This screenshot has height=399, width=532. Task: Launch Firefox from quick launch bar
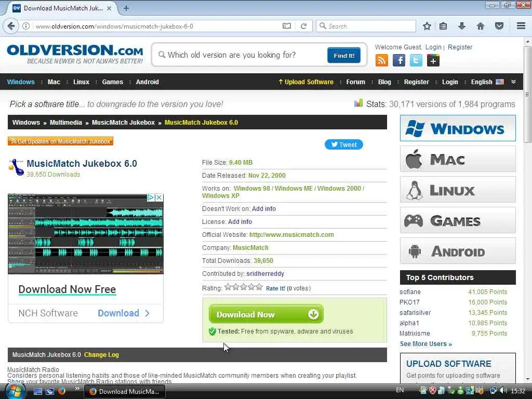point(62,391)
